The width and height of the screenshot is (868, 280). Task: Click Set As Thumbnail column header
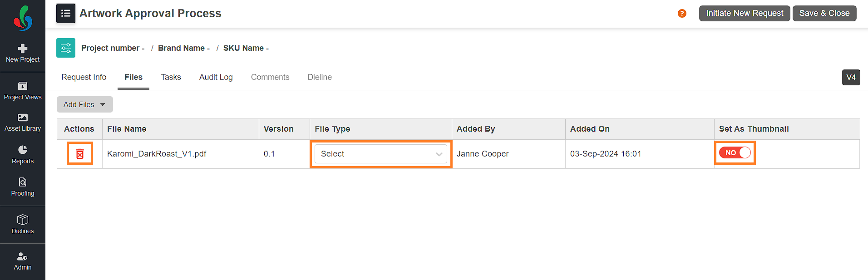[754, 129]
